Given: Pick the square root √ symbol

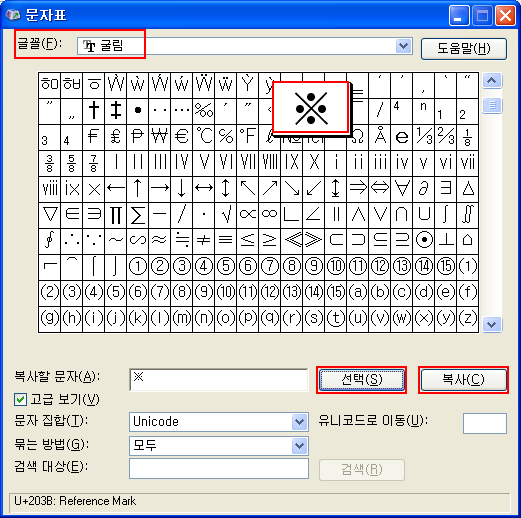Looking at the screenshot, I should (x=226, y=215).
